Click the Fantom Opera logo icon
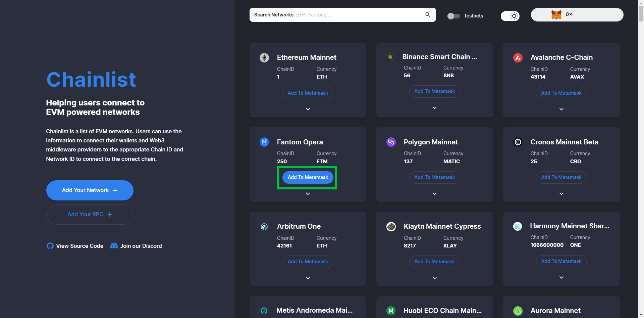644x318 pixels. [x=264, y=142]
